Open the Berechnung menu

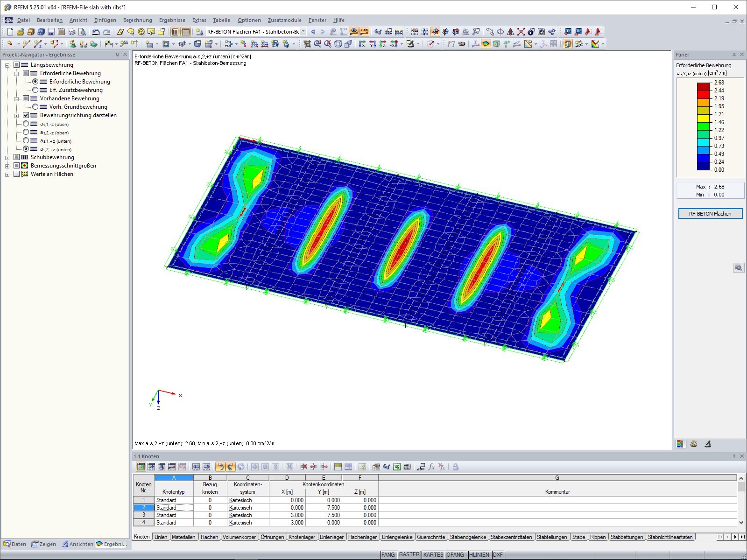138,20
